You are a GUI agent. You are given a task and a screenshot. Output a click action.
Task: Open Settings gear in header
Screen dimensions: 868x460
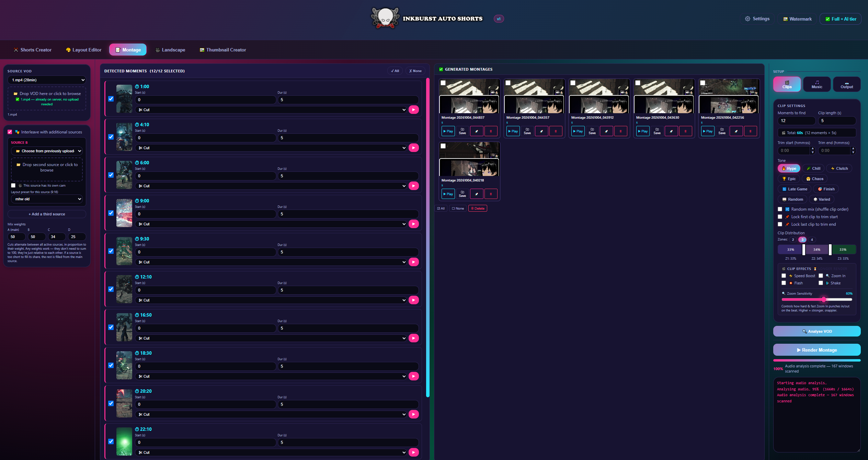pos(757,19)
